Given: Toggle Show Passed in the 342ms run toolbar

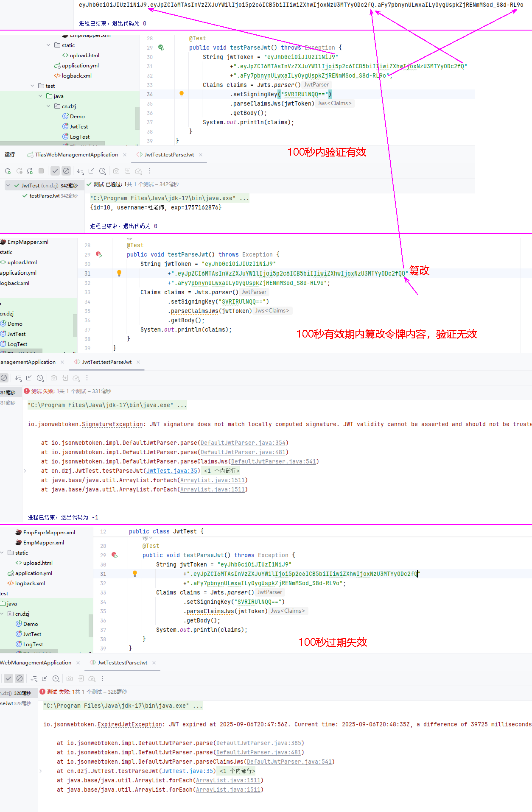Looking at the screenshot, I should tap(55, 171).
